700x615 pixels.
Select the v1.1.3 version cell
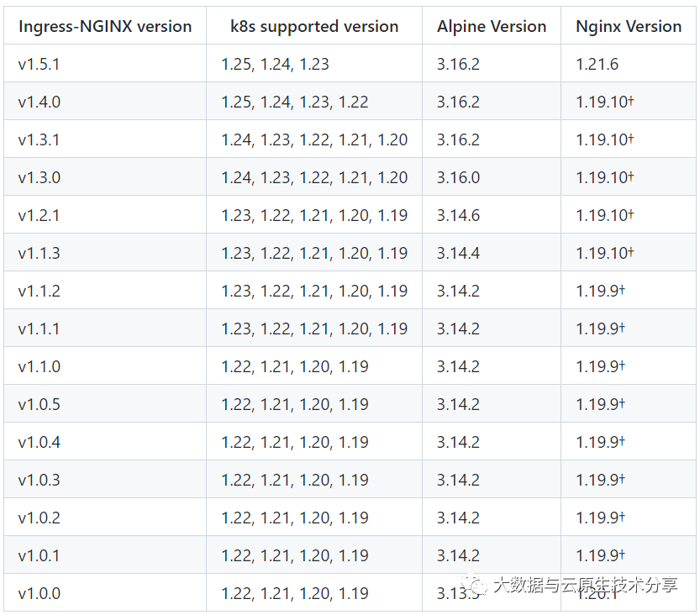[x=105, y=252]
